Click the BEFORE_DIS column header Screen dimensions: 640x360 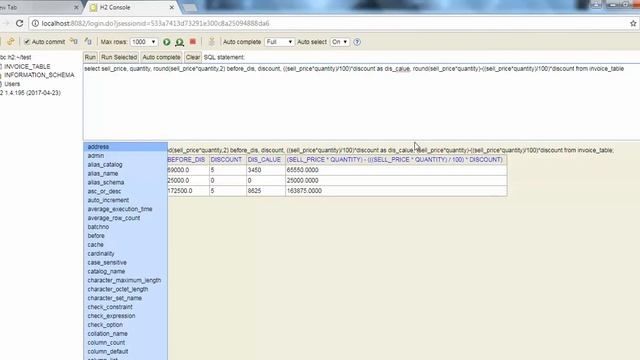coord(187,160)
